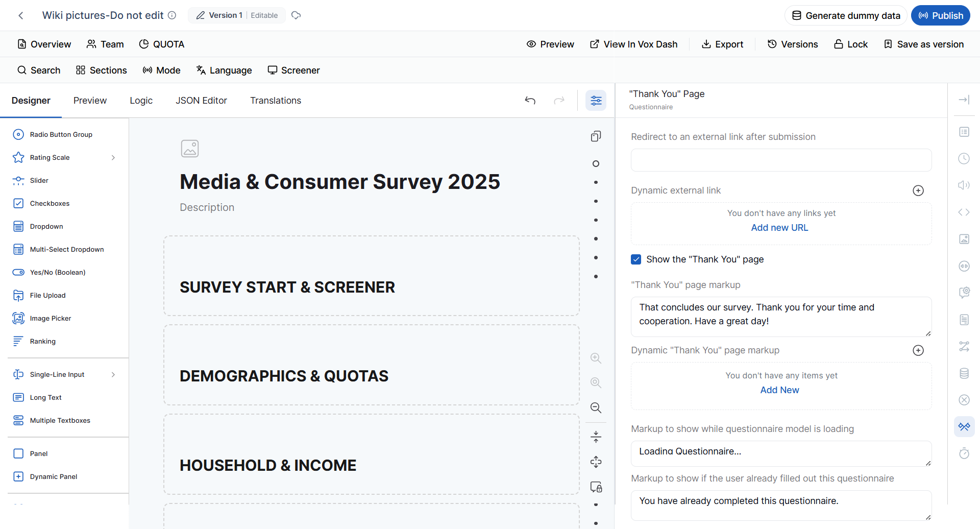Zoom in on the survey canvas
The height and width of the screenshot is (529, 980).
(596, 358)
